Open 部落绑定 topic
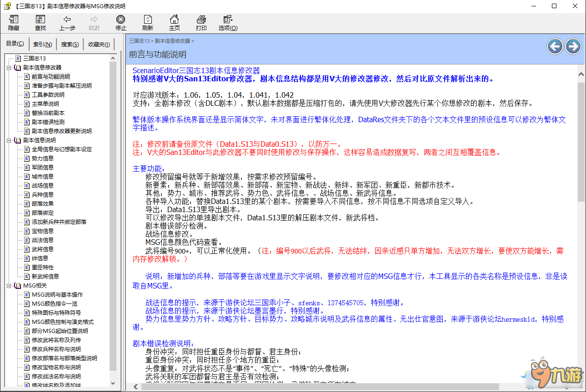586x392 pixels. [x=43, y=213]
